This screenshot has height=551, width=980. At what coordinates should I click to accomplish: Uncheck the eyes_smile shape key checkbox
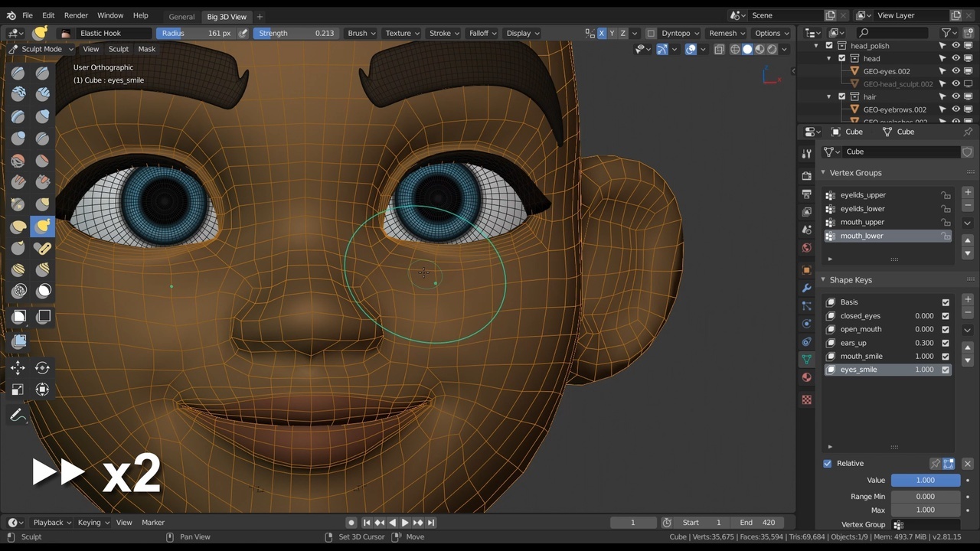pyautogui.click(x=945, y=369)
